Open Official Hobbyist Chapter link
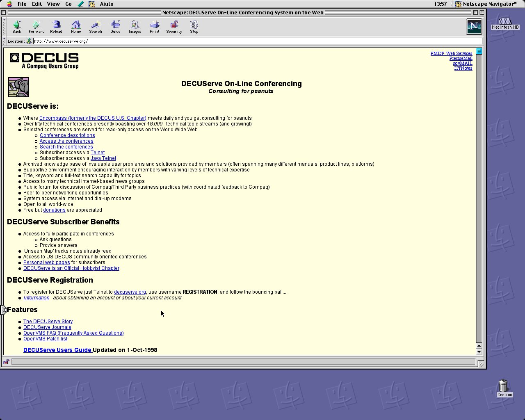This screenshot has height=420, width=525. point(71,268)
